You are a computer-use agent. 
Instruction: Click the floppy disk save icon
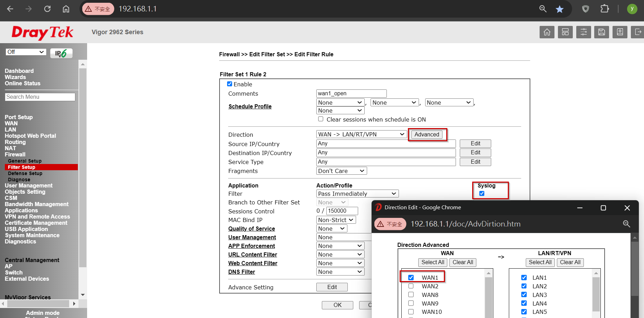(601, 32)
